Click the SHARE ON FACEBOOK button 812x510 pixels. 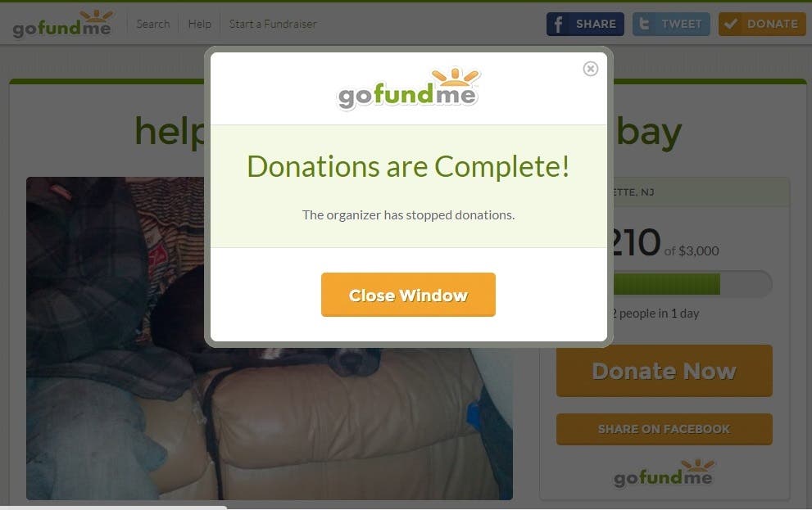pyautogui.click(x=664, y=429)
